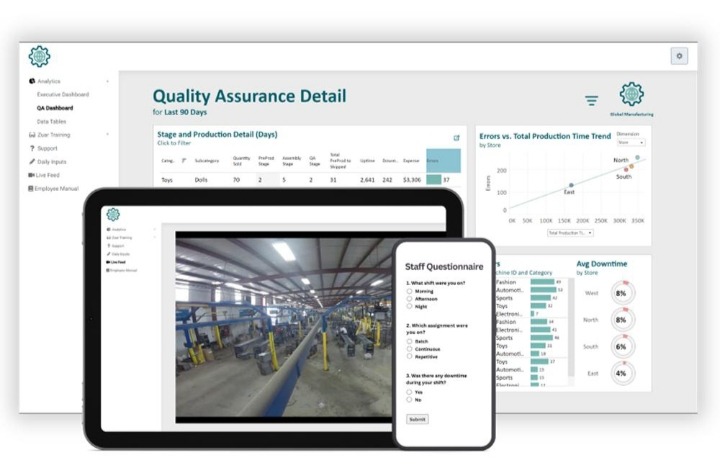Collapse the Analytics section chevron in desktop sidebar
This screenshot has width=720, height=468.
[108, 81]
